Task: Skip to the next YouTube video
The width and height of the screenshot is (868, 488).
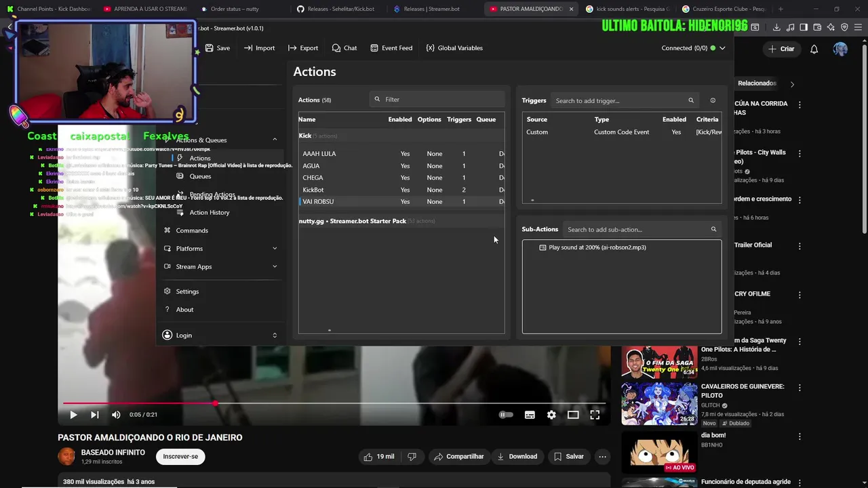Action: click(95, 415)
